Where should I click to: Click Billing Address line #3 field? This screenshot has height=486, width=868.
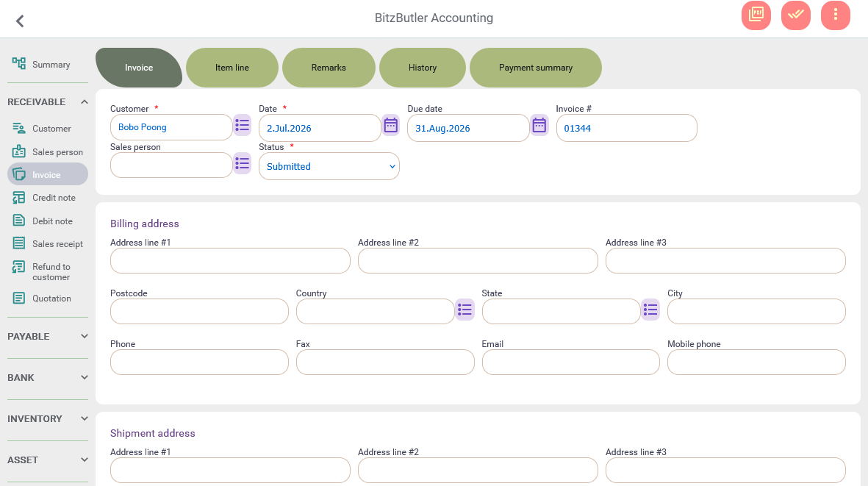725,260
